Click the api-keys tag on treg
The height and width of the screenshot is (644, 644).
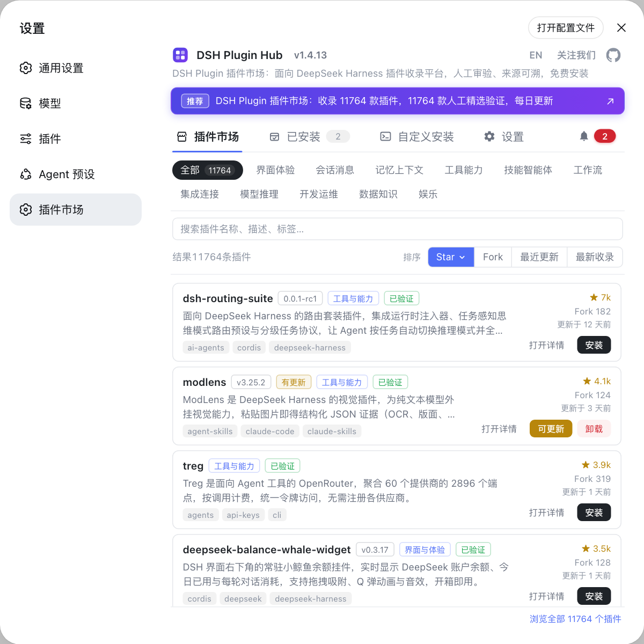243,515
